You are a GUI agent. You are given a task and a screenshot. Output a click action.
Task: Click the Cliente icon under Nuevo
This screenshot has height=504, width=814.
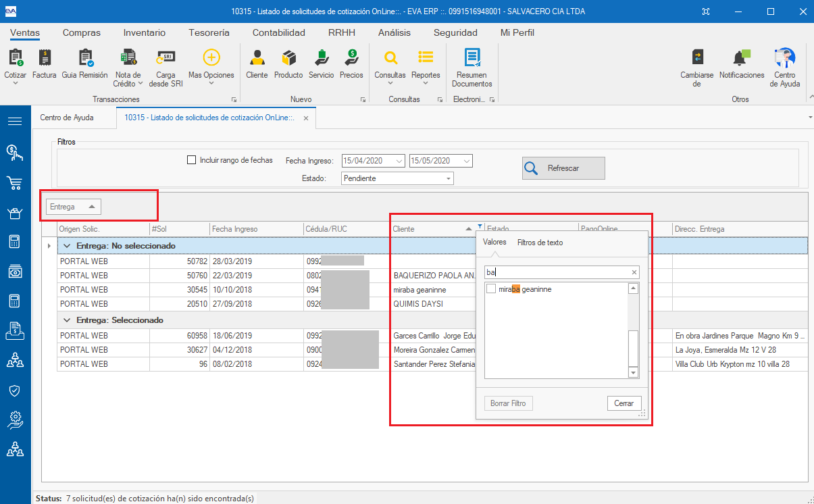pos(257,64)
